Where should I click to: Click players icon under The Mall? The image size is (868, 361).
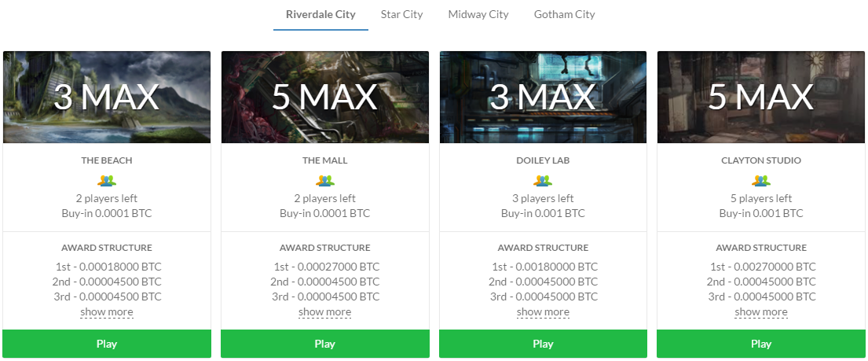(x=324, y=181)
